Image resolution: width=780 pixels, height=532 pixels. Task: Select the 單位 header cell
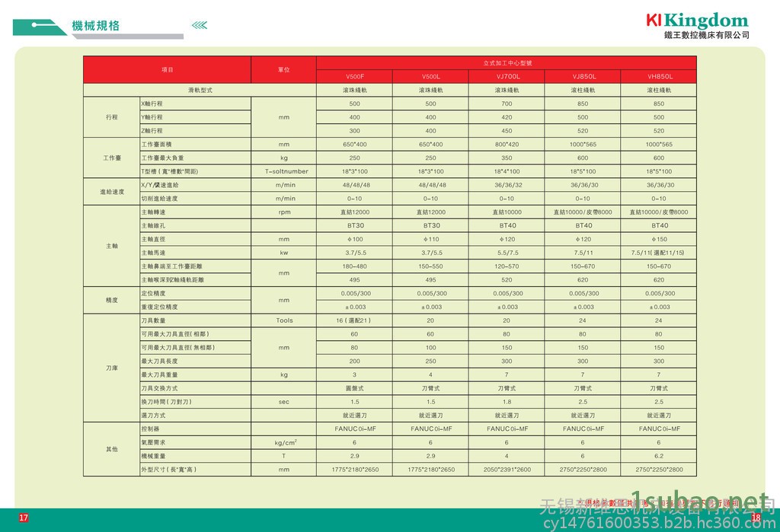(x=283, y=69)
